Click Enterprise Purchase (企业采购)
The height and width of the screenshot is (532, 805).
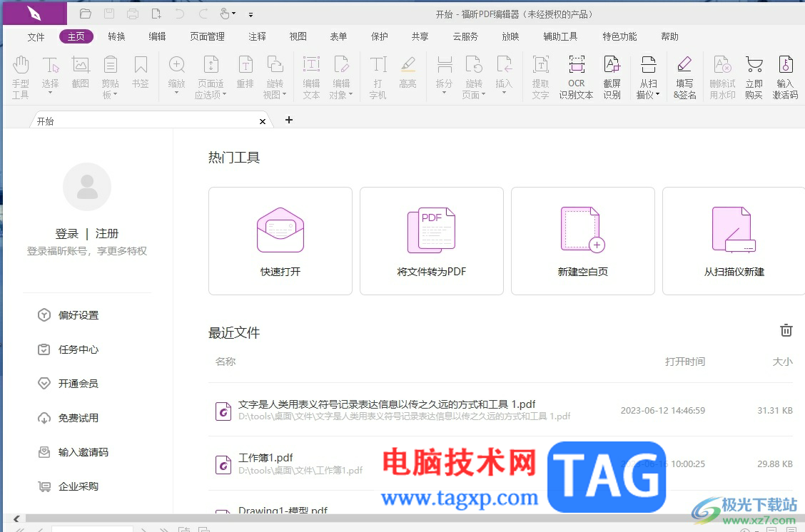click(x=69, y=486)
